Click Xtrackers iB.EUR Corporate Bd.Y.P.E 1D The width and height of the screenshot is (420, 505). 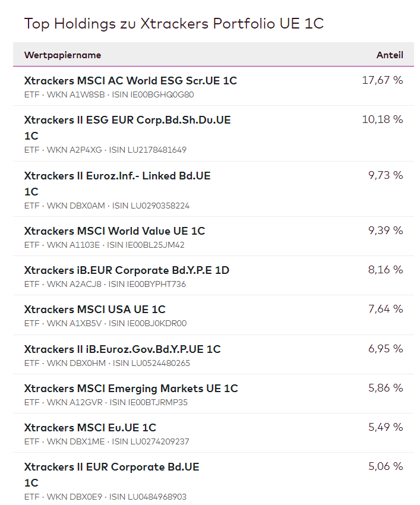click(x=127, y=270)
